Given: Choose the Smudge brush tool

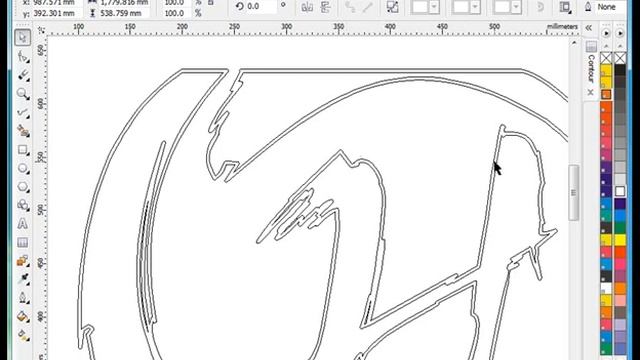Looking at the screenshot, I should (x=22, y=75).
